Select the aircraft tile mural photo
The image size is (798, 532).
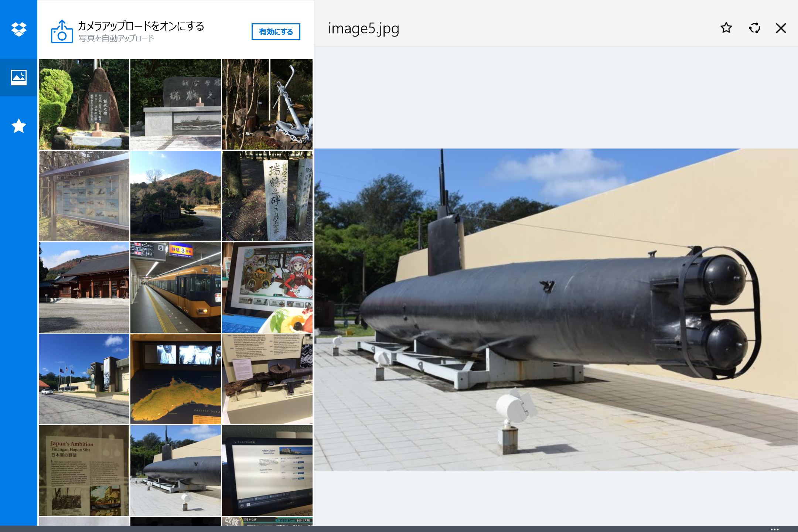pyautogui.click(x=84, y=196)
